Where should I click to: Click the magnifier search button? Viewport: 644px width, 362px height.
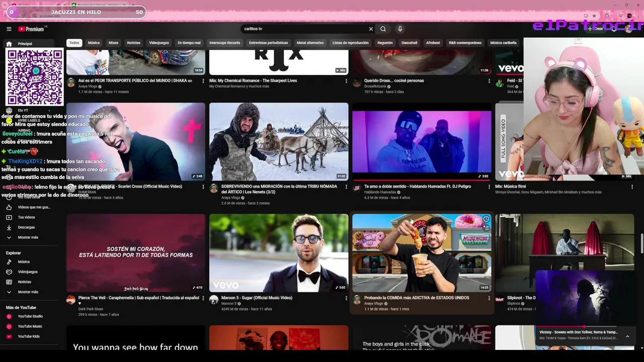(x=383, y=29)
